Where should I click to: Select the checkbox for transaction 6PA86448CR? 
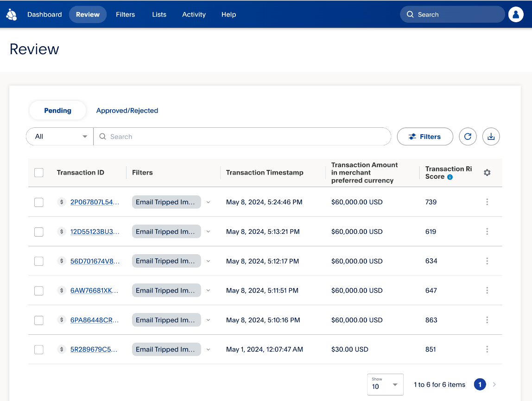click(x=39, y=320)
